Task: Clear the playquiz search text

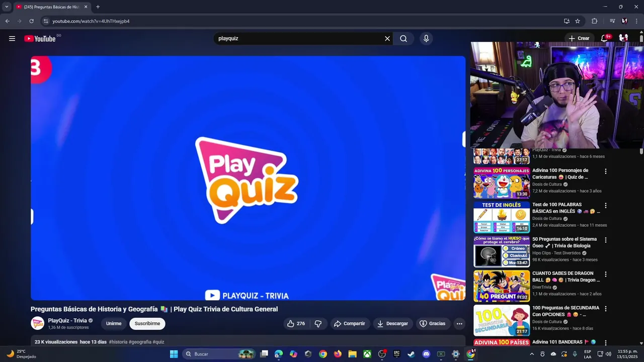Action: [387, 39]
